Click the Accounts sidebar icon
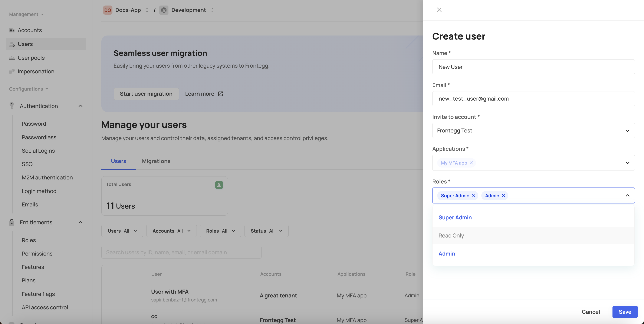This screenshot has height=324, width=644. click(11, 30)
